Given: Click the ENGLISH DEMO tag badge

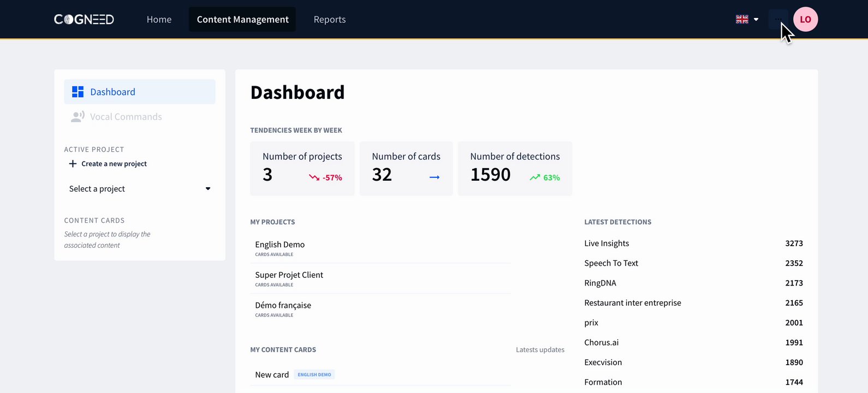Looking at the screenshot, I should (314, 374).
